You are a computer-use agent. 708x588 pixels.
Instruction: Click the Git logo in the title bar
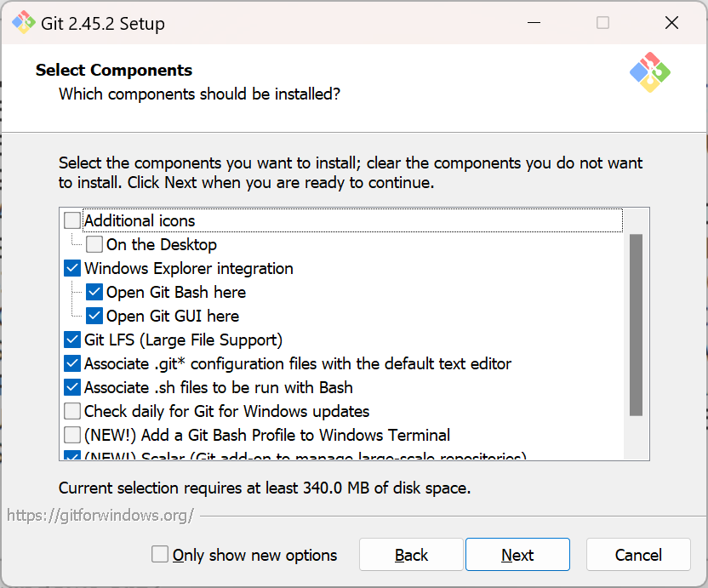pyautogui.click(x=23, y=23)
